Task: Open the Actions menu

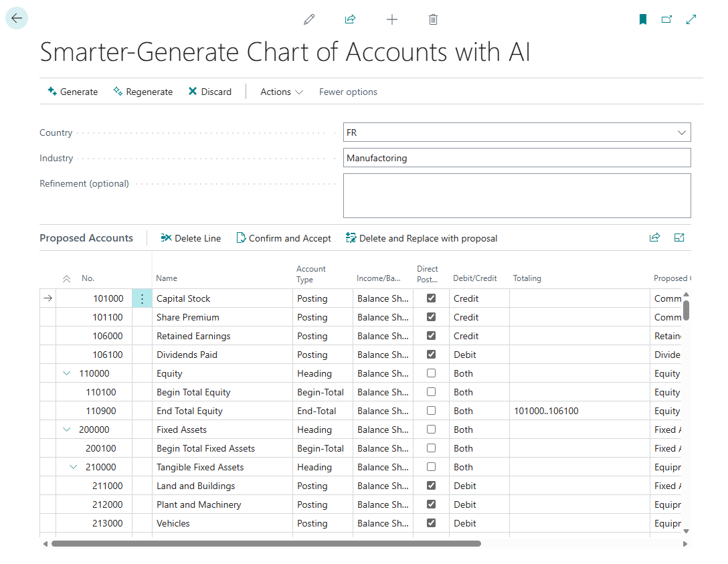Action: pos(281,92)
